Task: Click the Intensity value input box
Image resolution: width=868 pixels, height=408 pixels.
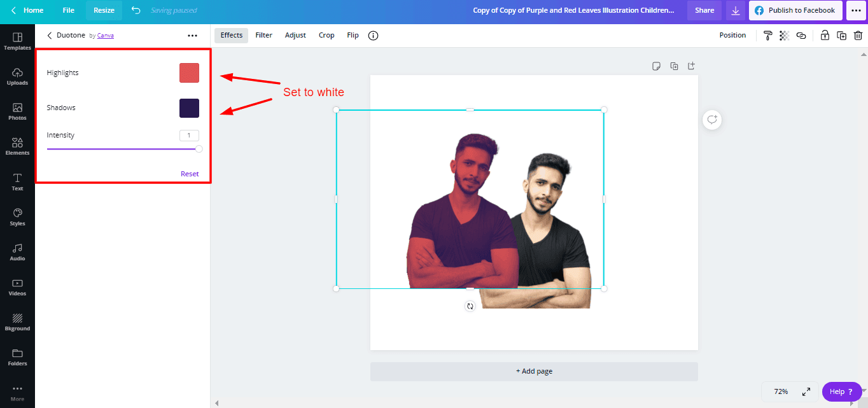Action: point(189,135)
